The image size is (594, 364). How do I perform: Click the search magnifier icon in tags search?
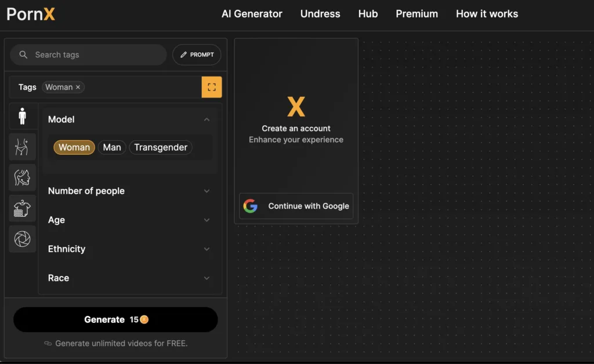(x=23, y=54)
